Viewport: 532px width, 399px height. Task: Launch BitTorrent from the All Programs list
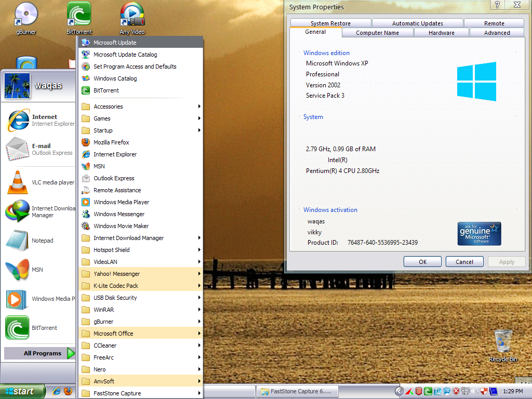point(141,90)
